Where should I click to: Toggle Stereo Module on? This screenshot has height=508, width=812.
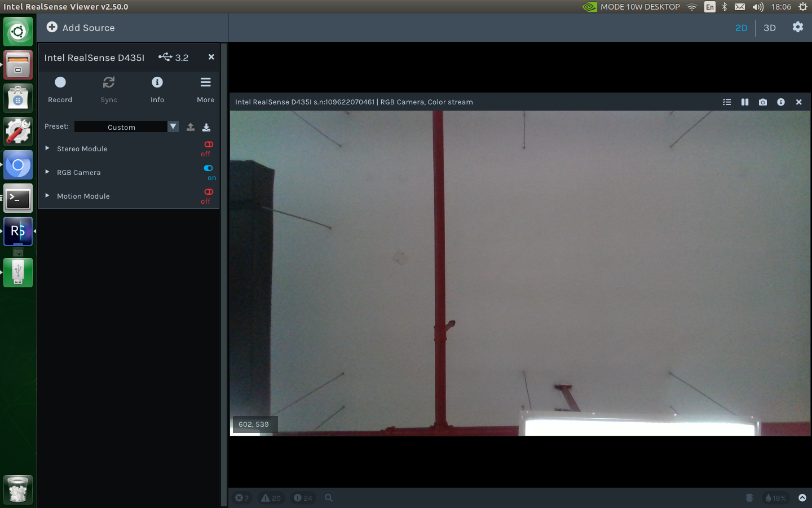point(208,144)
